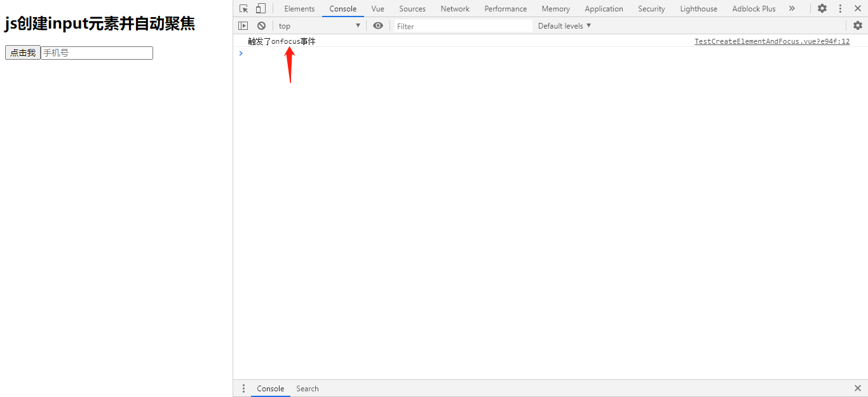The height and width of the screenshot is (397, 868).
Task: Go to the Performance tab
Action: [x=506, y=8]
